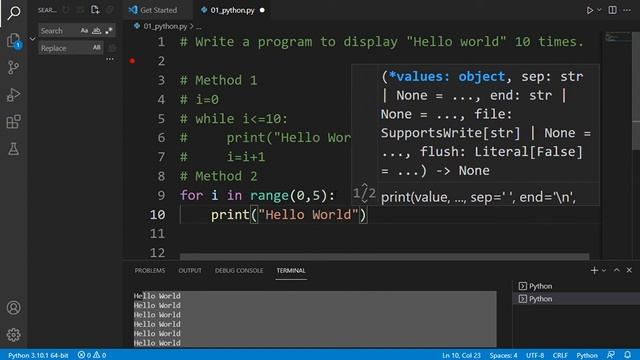Click Open New Search Editor icon
Screen dimensions: 640x360
pyautogui.click(x=95, y=10)
